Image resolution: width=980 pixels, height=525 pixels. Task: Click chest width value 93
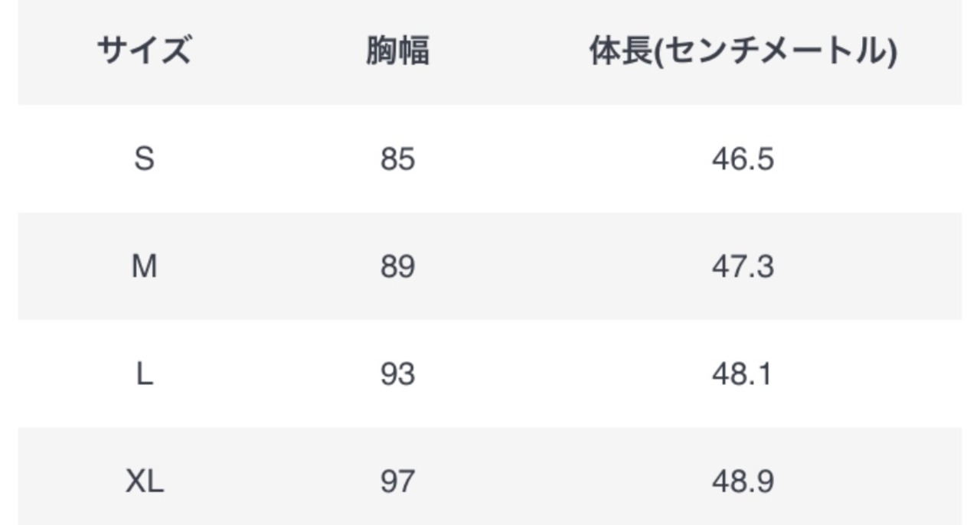tap(397, 374)
